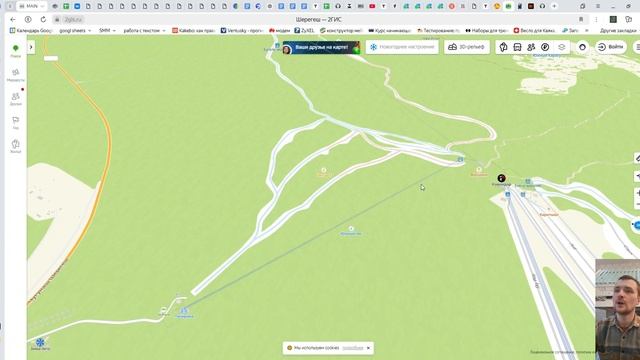
Task: Bookmark the page with the bookmark icon
Action: click(581, 20)
